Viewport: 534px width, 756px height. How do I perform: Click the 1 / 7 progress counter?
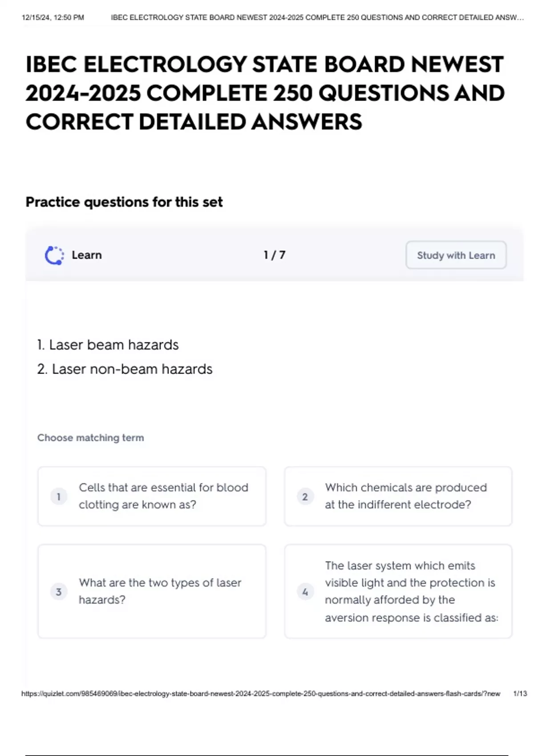pos(275,255)
